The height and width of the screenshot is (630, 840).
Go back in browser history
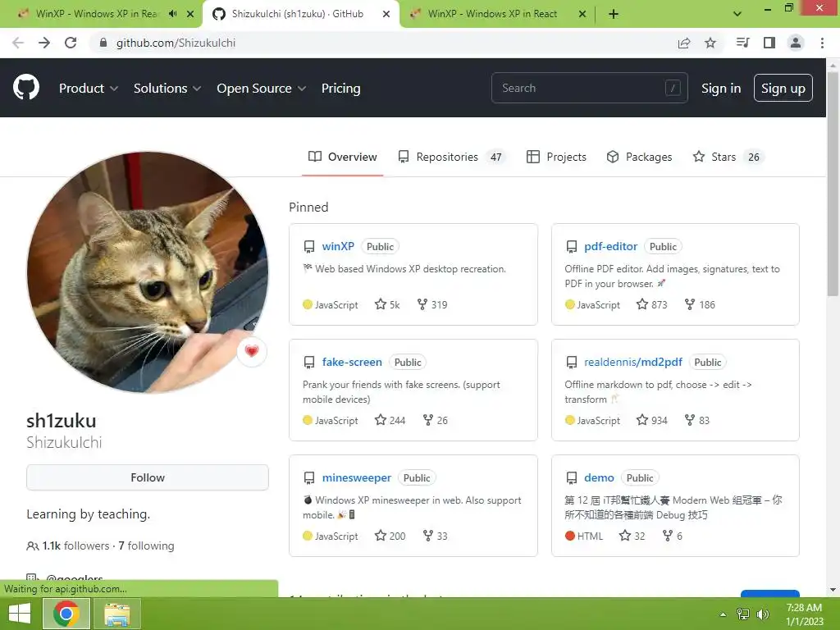(18, 43)
